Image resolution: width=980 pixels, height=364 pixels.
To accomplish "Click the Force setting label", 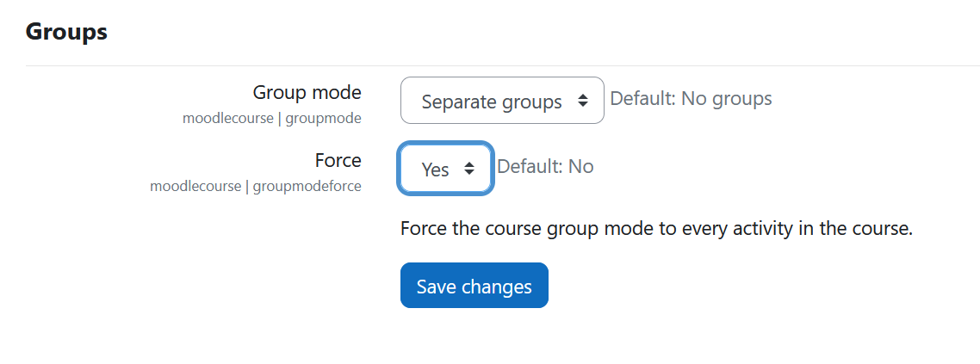I will coord(338,160).
